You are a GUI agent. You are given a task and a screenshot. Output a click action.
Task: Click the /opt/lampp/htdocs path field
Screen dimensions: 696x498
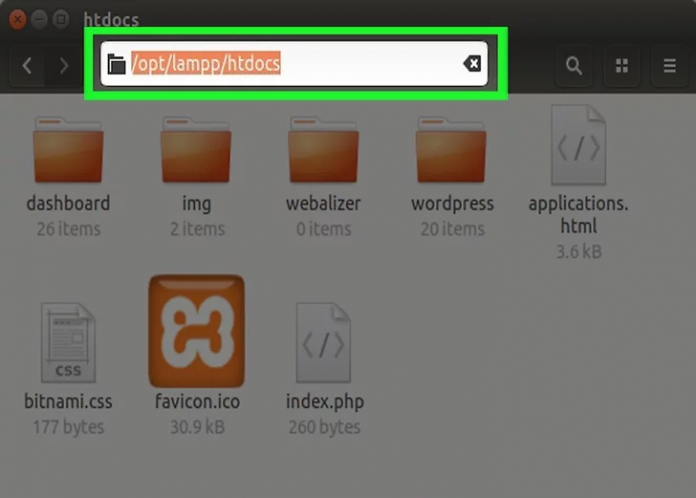(x=300, y=64)
